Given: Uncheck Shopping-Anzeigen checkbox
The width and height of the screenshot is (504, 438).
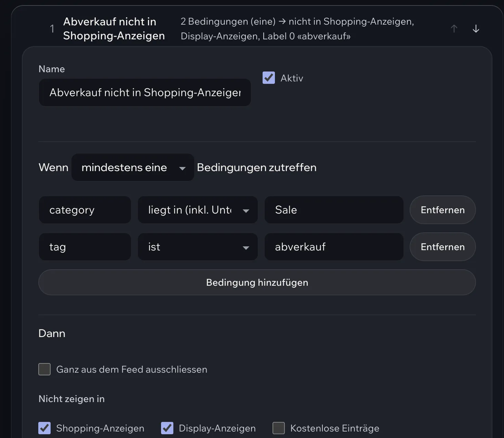Looking at the screenshot, I should (x=44, y=428).
